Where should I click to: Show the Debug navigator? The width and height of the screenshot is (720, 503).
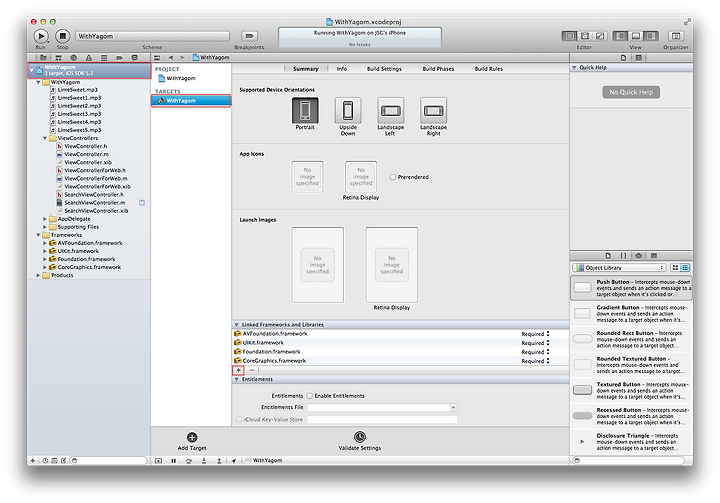pyautogui.click(x=104, y=58)
